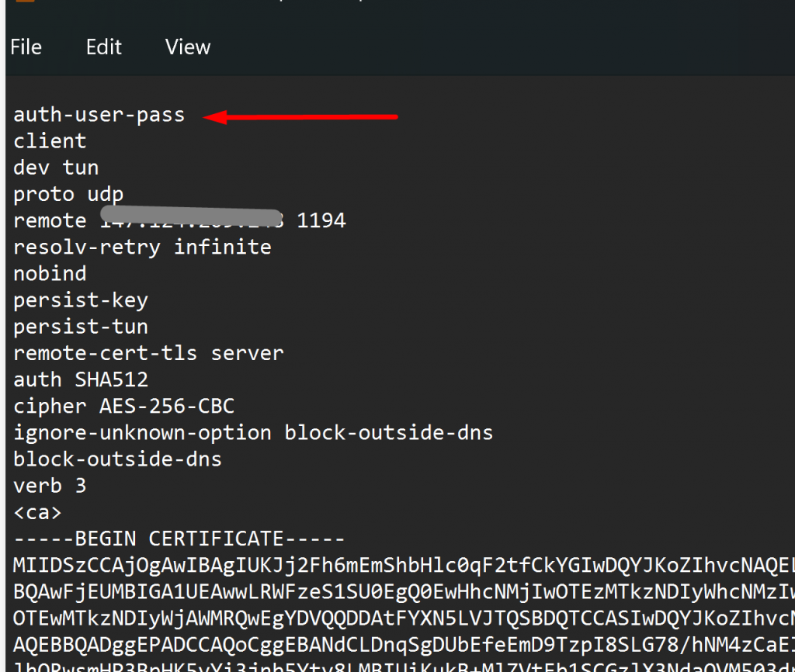Image resolution: width=795 pixels, height=672 pixels.
Task: Click the certificate line starting 'BQAwFjEUMBIGA1'
Action: pyautogui.click(x=404, y=592)
